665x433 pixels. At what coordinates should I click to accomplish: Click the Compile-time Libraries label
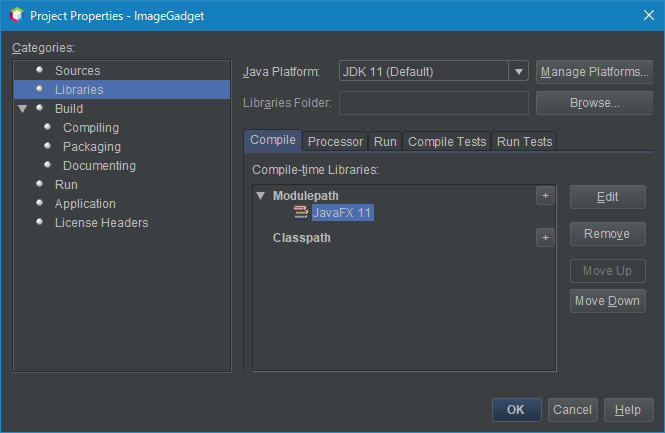pyautogui.click(x=315, y=170)
